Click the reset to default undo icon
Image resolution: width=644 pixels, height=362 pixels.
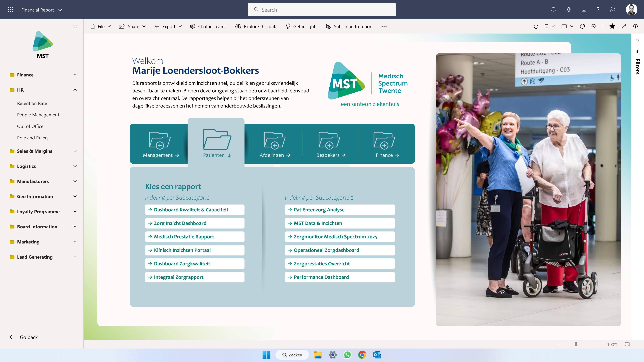click(x=536, y=26)
